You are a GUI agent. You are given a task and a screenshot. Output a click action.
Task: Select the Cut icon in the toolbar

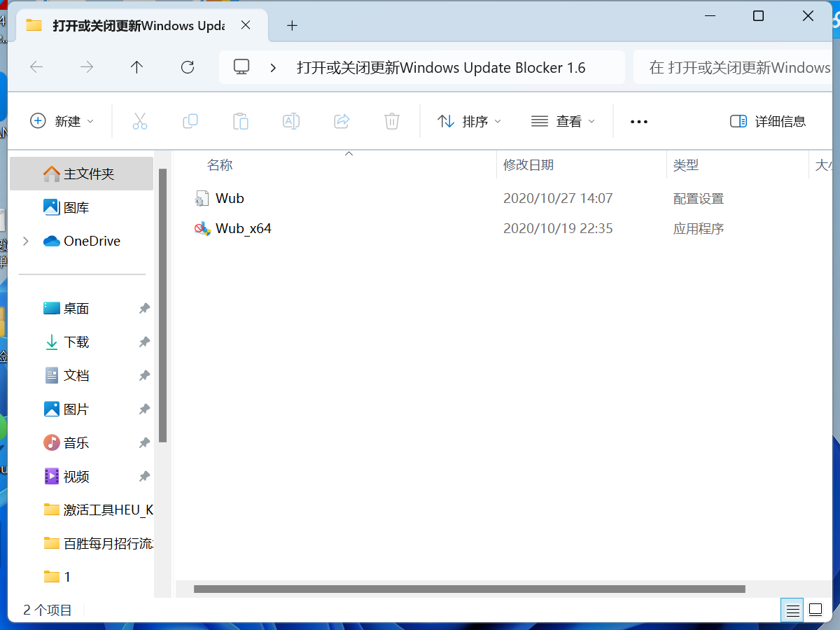pos(140,120)
